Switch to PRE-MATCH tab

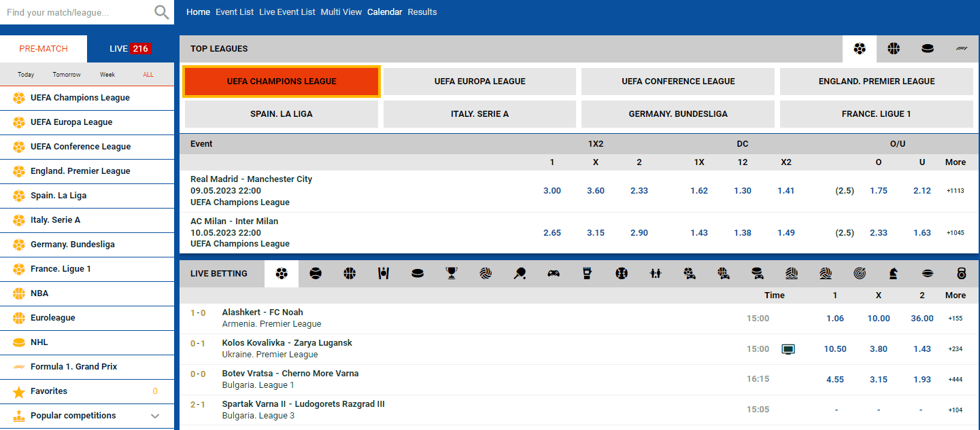pyautogui.click(x=44, y=49)
